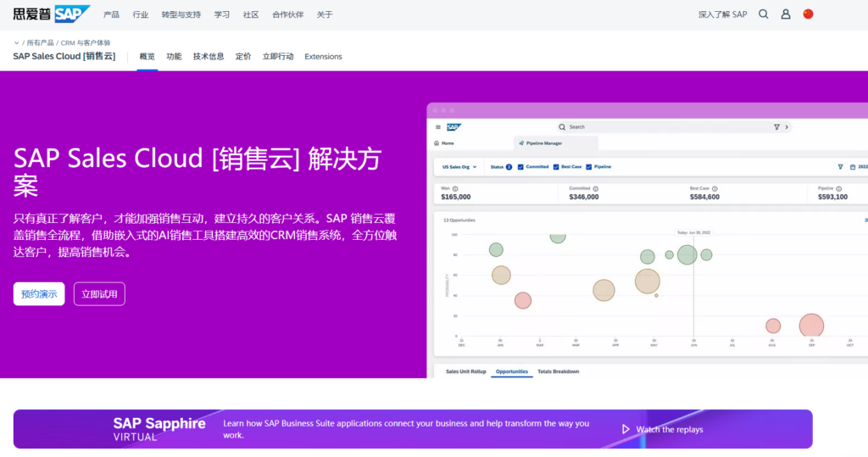The image size is (868, 457).
Task: Open the Pipeline Manager tab in dashboard
Action: click(x=556, y=143)
